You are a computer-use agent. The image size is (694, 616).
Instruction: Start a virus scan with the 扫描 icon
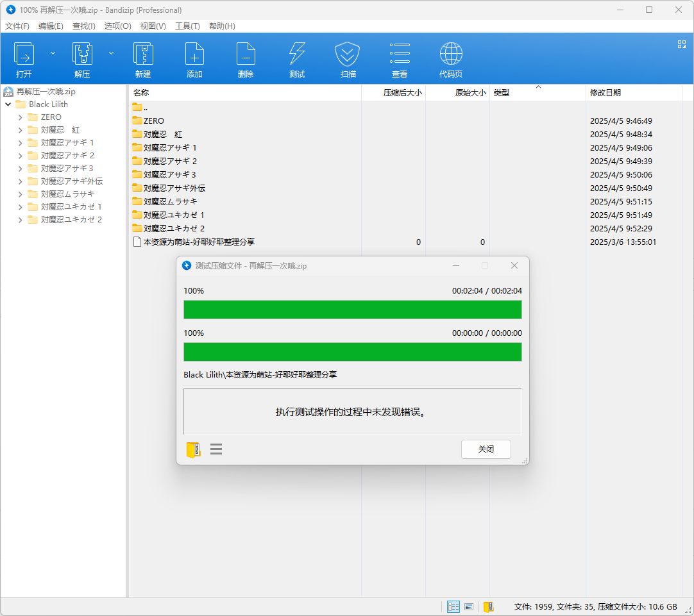348,58
